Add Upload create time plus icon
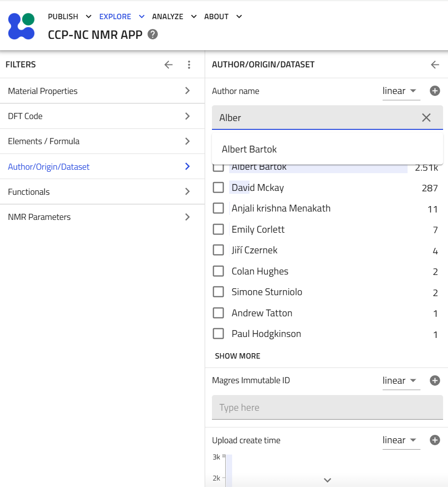448x487 pixels. [x=435, y=440]
